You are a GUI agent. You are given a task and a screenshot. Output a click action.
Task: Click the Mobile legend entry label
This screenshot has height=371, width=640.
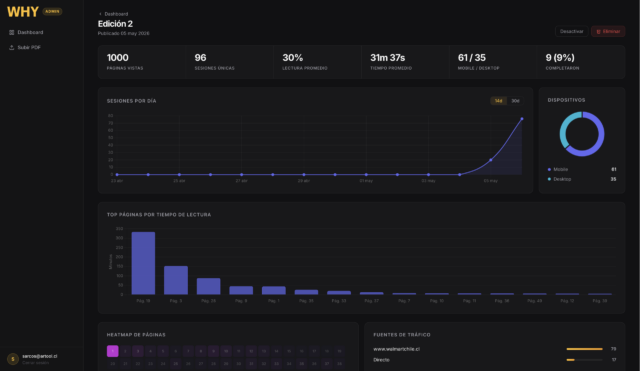(560, 169)
